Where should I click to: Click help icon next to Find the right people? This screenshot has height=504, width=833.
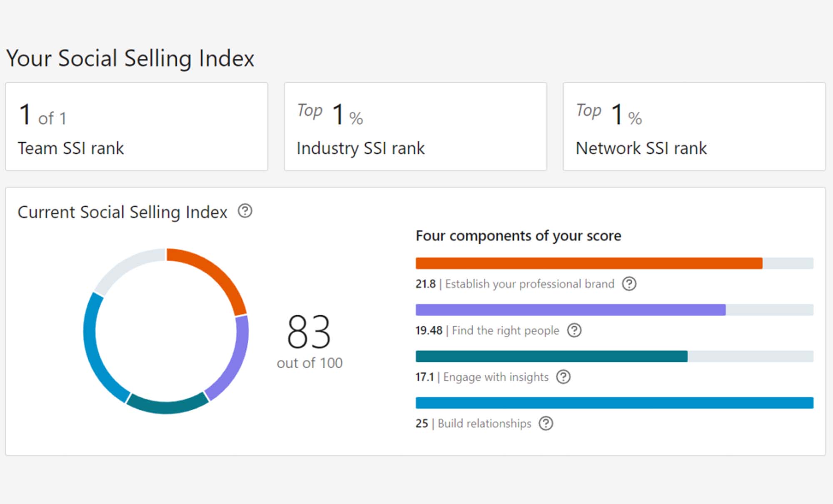(574, 331)
